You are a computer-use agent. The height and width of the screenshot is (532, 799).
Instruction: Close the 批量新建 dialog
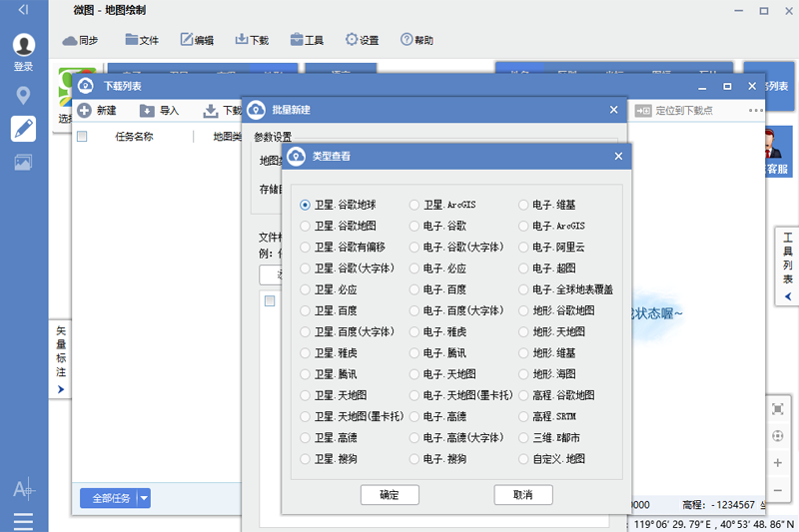(x=614, y=110)
